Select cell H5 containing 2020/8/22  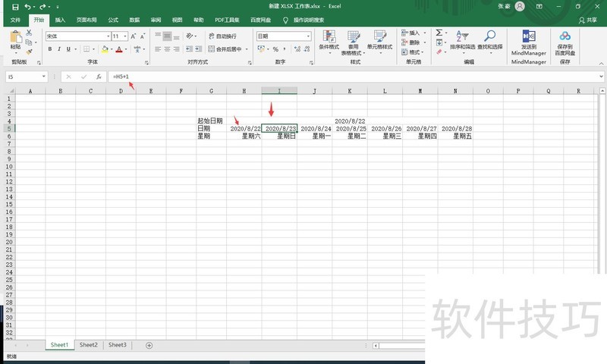coord(244,128)
